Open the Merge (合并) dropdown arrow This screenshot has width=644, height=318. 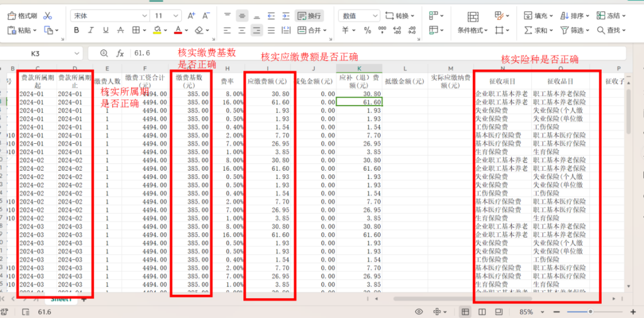pos(325,30)
